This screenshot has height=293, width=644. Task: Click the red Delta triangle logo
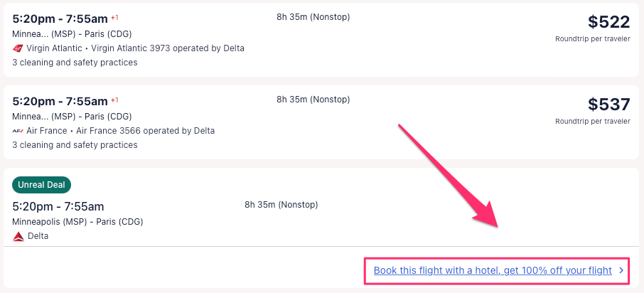tap(18, 236)
